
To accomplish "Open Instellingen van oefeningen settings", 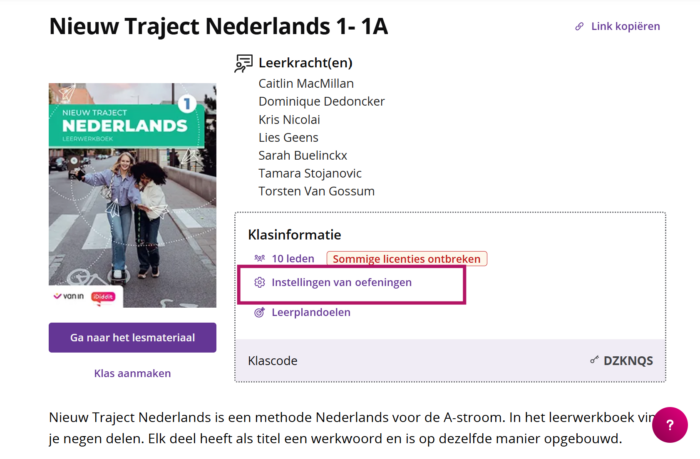I will click(x=341, y=283).
